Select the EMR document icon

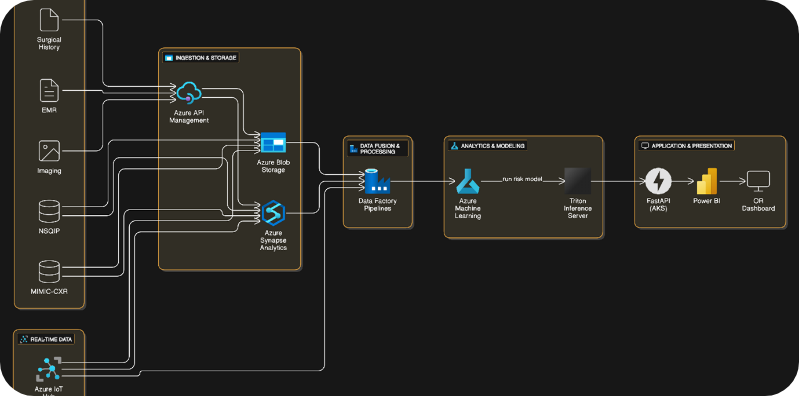click(x=49, y=91)
